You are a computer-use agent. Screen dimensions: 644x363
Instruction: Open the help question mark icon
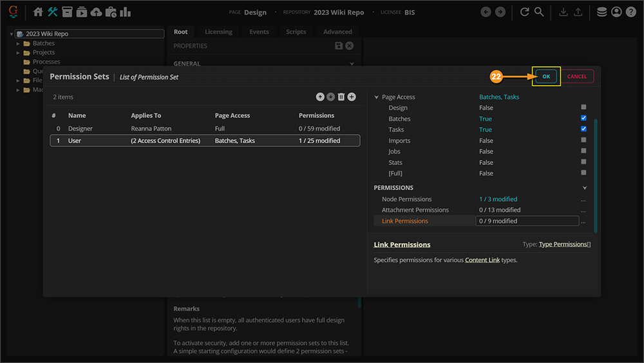(630, 12)
